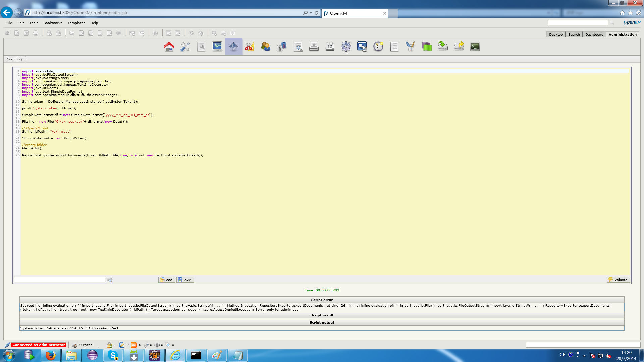Click the heartbeat monitor icon

(x=217, y=47)
